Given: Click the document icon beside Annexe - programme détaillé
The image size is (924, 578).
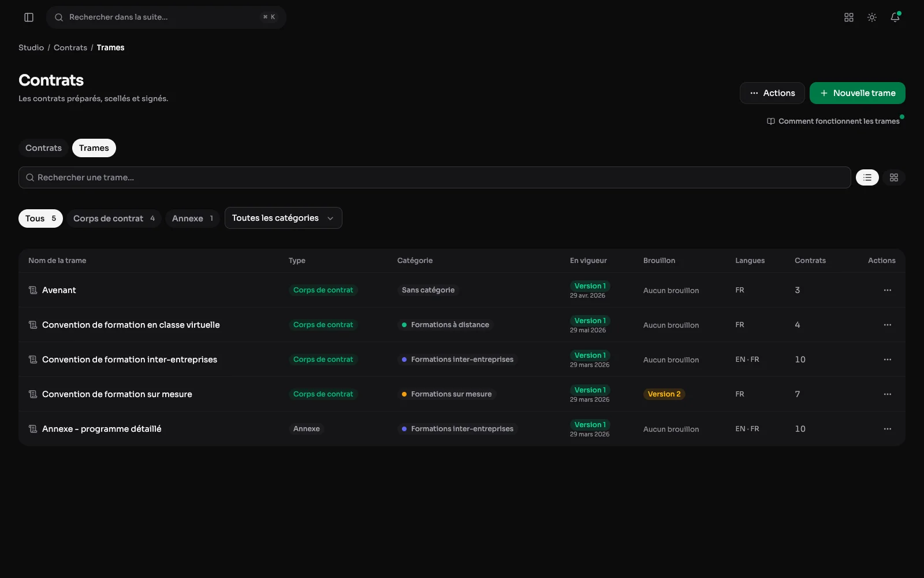Looking at the screenshot, I should point(33,429).
